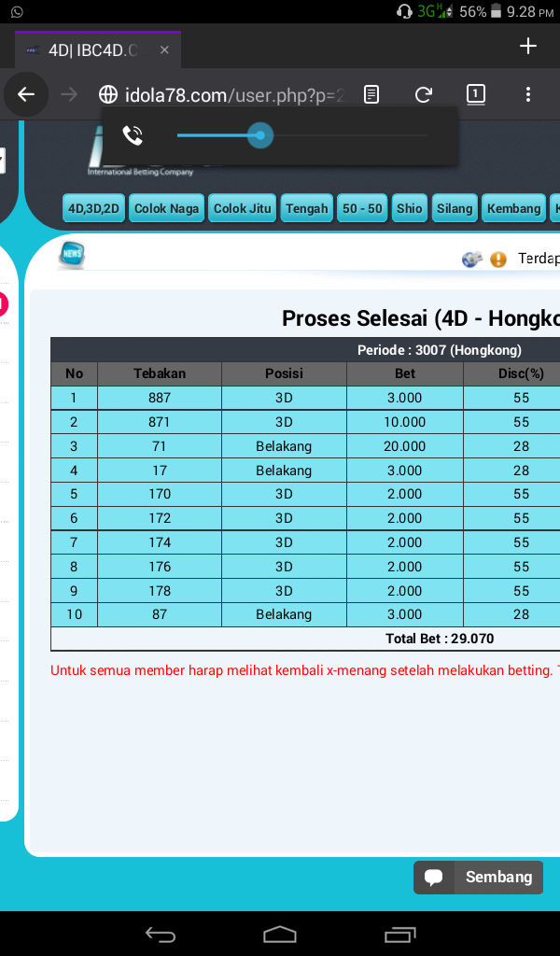The height and width of the screenshot is (956, 560).
Task: Tap the URL address bar
Action: pyautogui.click(x=224, y=94)
